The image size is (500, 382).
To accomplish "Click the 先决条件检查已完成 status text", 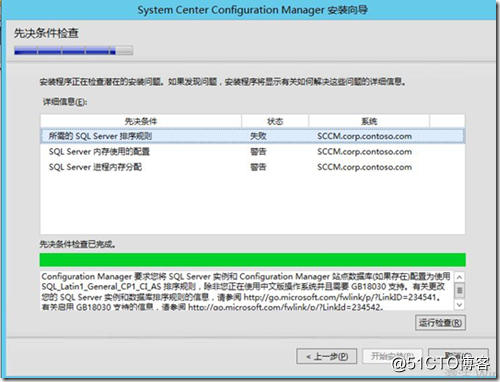I will 77,244.
